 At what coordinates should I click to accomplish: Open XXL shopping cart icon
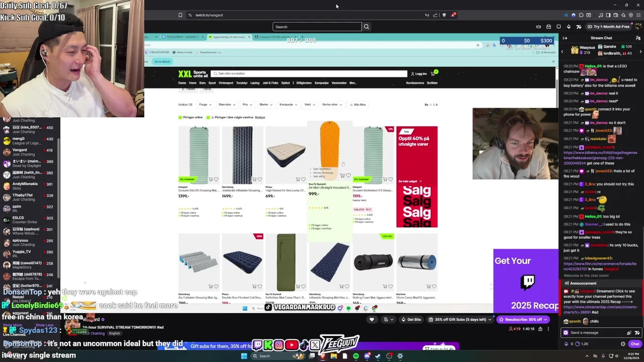433,73
